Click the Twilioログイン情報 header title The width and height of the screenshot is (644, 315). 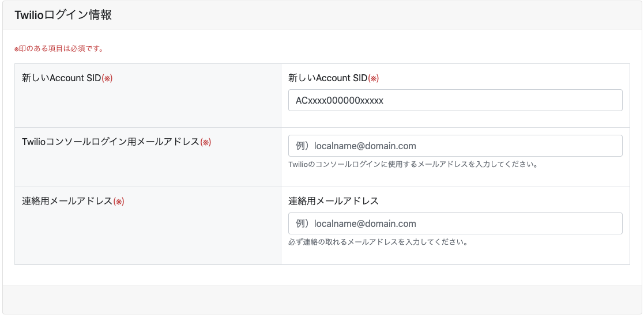[x=63, y=15]
